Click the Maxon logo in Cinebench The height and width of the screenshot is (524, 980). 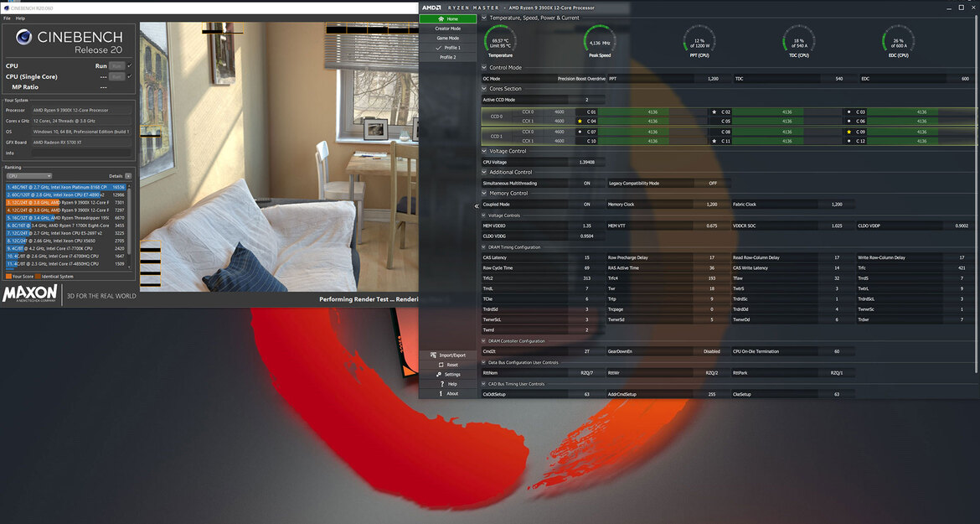coord(30,294)
